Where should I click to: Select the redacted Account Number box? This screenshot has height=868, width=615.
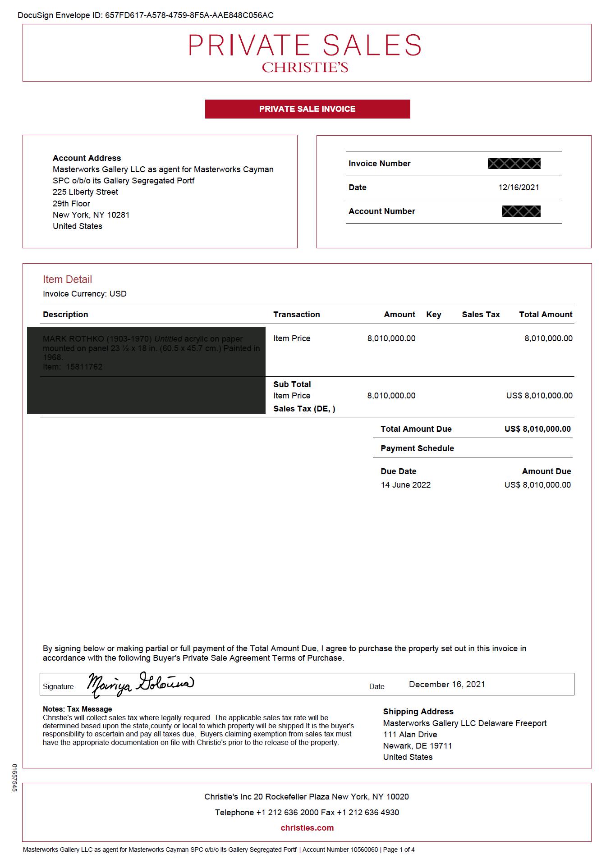tap(521, 211)
